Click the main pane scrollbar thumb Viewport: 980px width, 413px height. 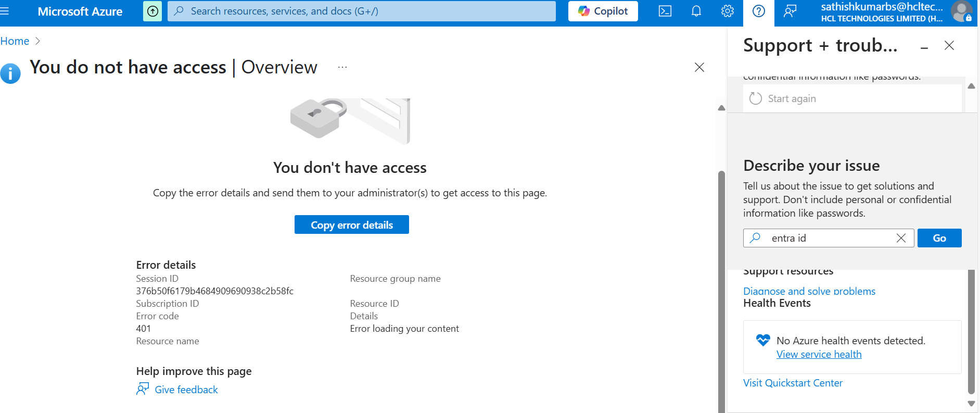(x=721, y=292)
